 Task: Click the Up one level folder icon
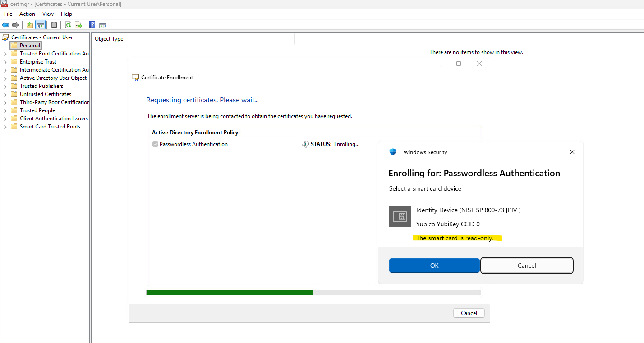click(x=30, y=25)
